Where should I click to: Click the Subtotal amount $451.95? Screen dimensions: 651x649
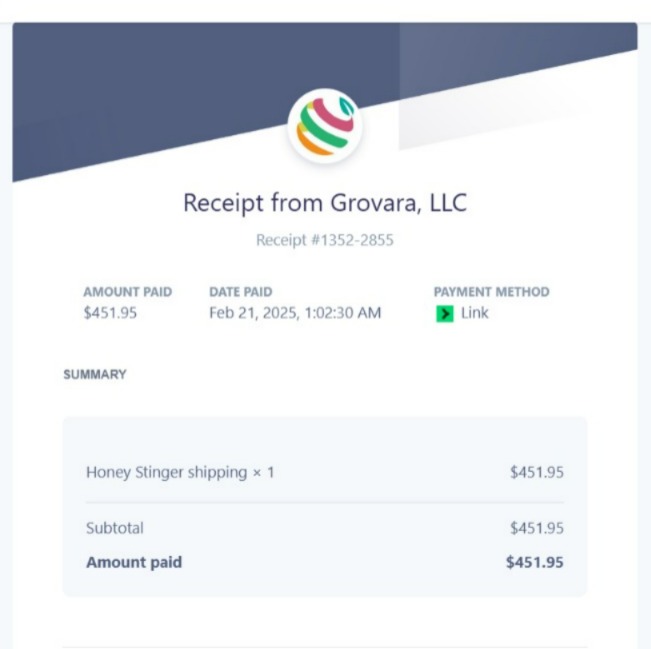537,528
